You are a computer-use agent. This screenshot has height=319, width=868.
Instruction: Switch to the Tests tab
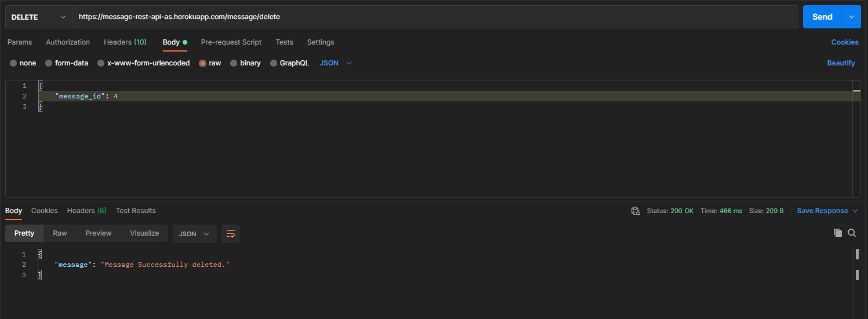(284, 42)
